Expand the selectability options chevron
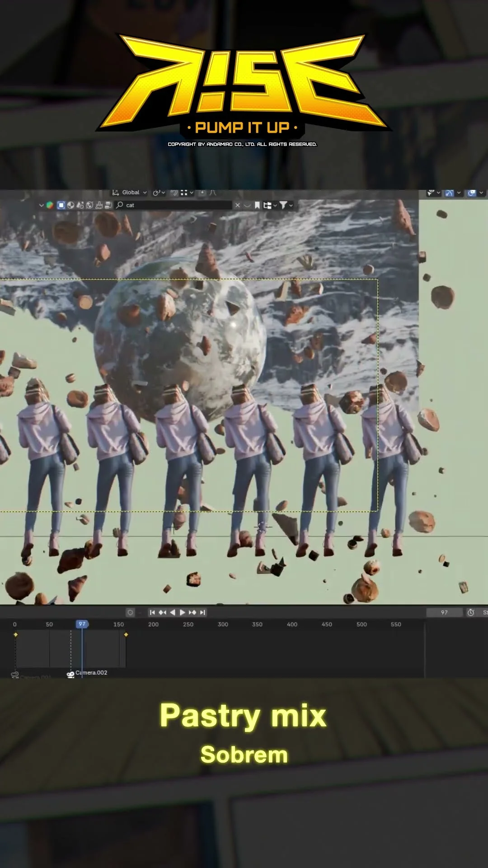 coord(438,193)
